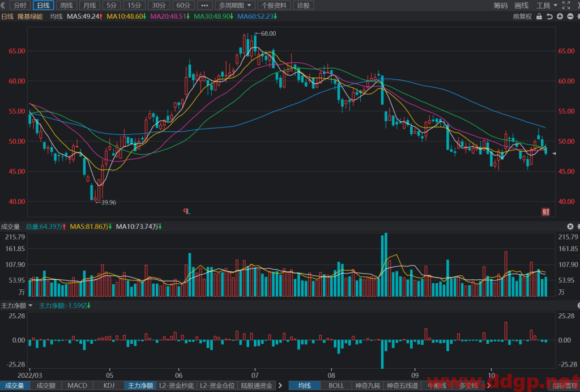Click 隆基绿能 stock name label
The image size is (580, 392).
31,16
